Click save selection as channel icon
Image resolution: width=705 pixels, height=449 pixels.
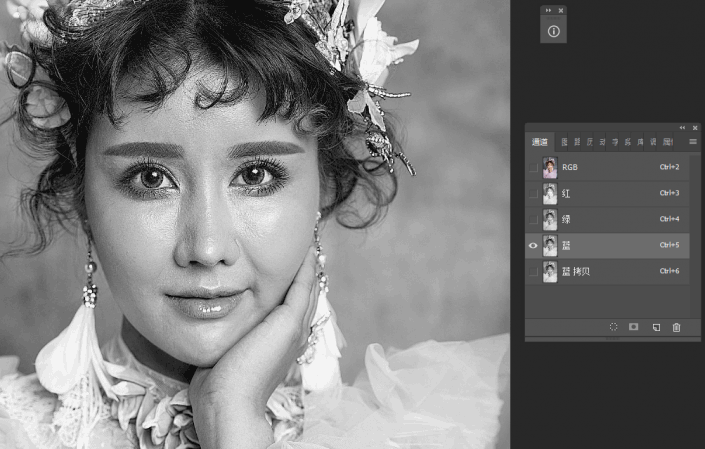click(634, 327)
